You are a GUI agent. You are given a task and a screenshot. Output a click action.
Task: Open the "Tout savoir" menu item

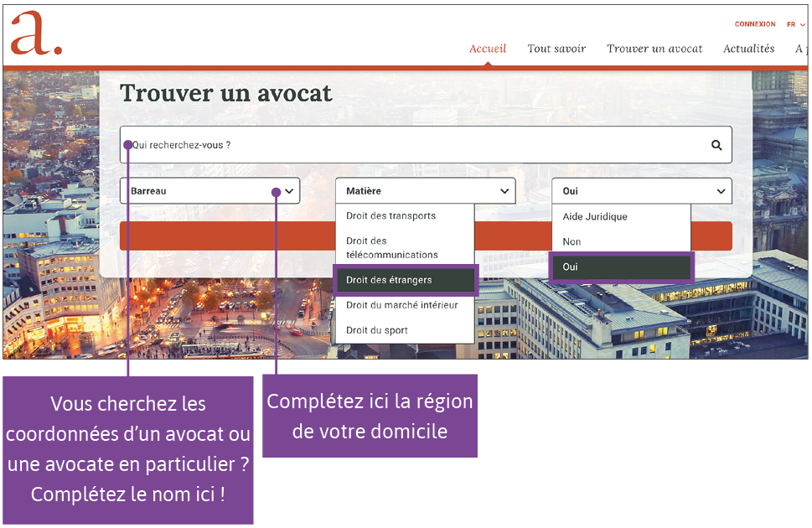tap(556, 49)
